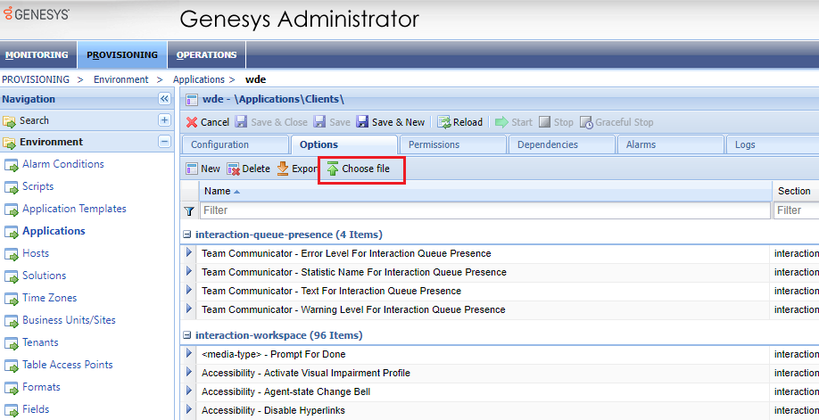This screenshot has width=819, height=420.
Task: Click PROVISIONING in the breadcrumb
Action: 36,79
